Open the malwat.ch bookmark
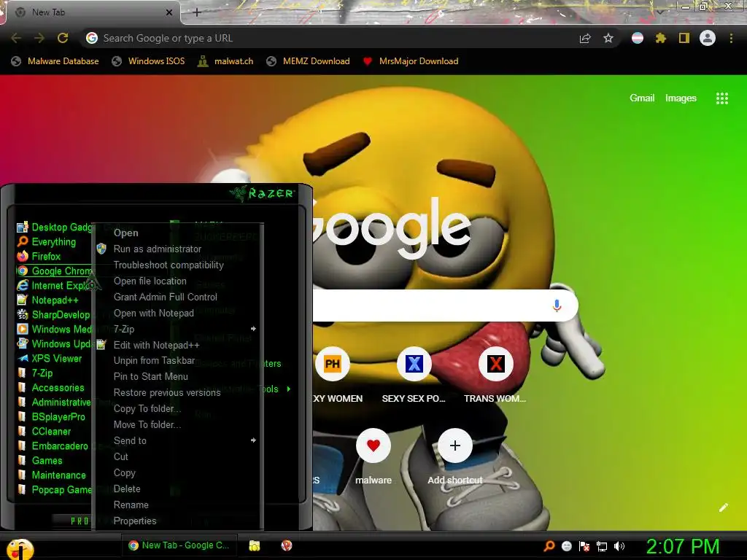 point(226,61)
